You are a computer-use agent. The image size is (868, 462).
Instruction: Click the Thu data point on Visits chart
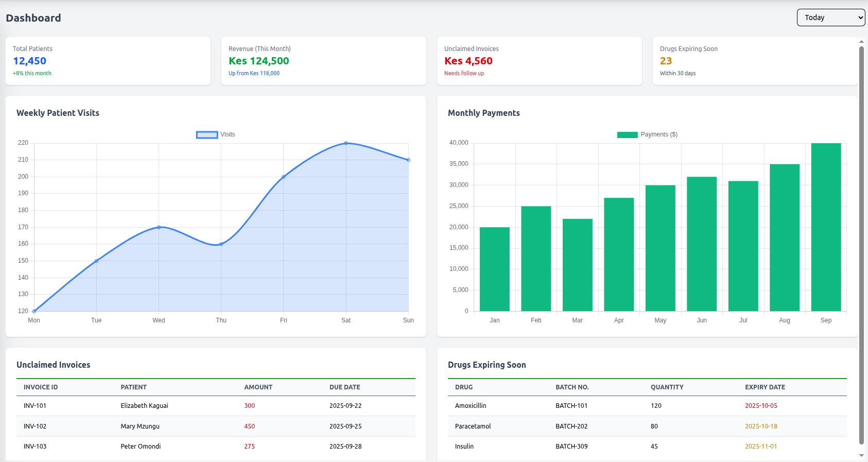pos(221,244)
